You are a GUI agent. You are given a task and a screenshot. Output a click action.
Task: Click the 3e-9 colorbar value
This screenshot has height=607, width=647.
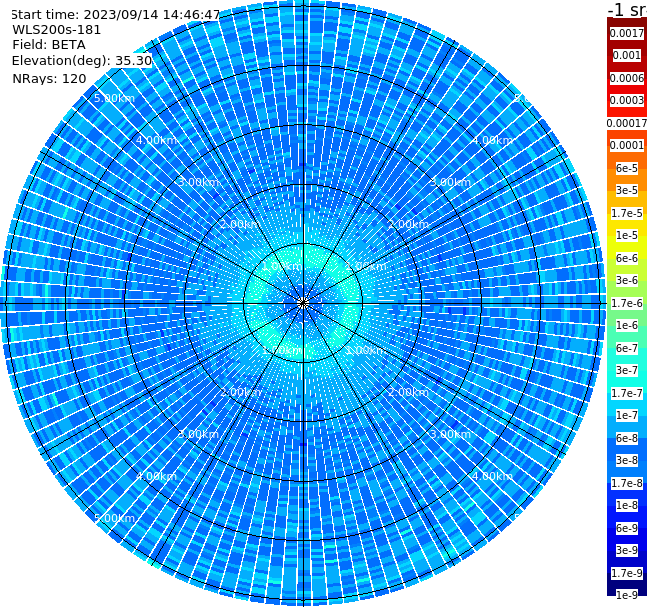tap(627, 550)
